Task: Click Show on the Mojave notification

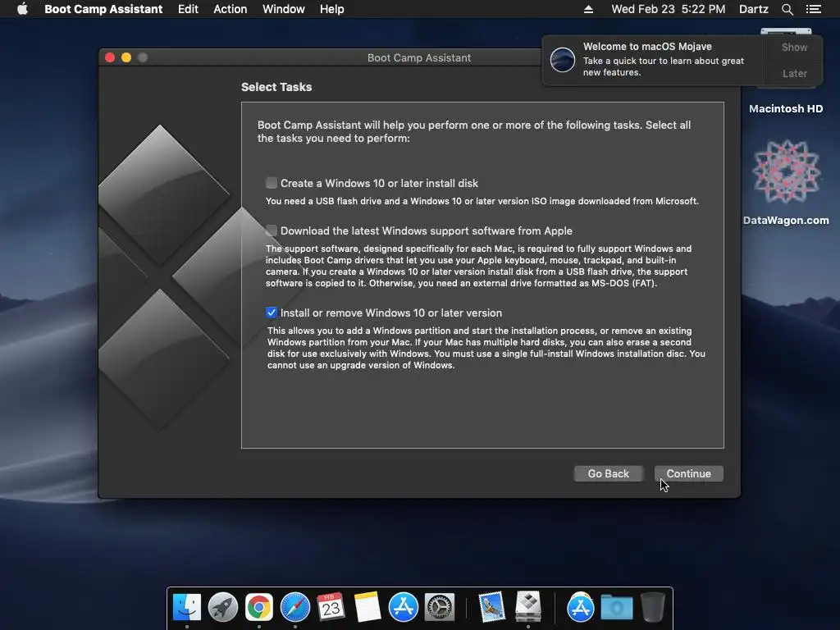Action: [x=794, y=47]
